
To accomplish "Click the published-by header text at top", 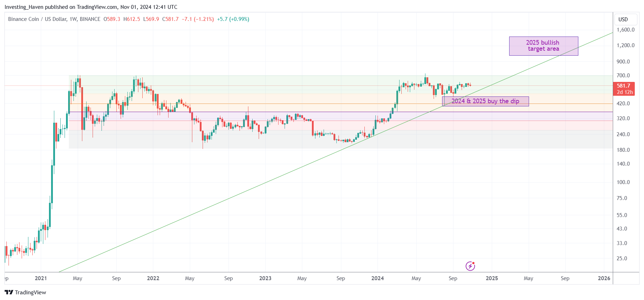I will pos(91,7).
